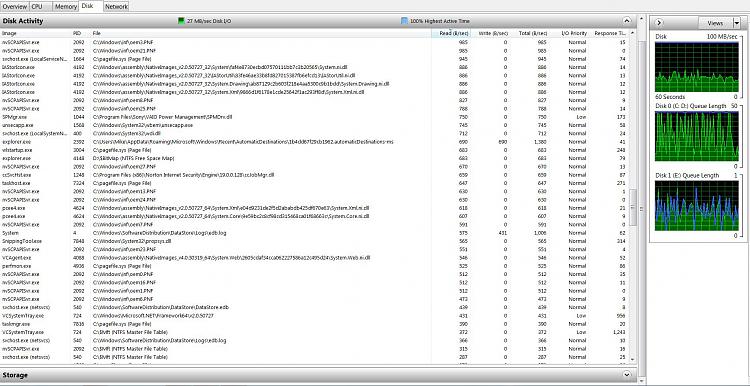750x386 pixels.
Task: Sort by Response Time column header
Action: tap(609, 33)
